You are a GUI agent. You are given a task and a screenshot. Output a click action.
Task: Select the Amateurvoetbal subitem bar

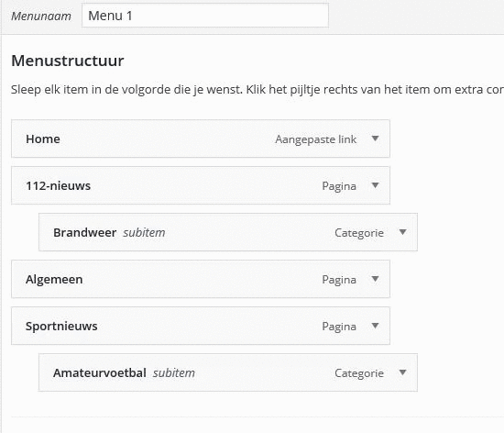[228, 372]
